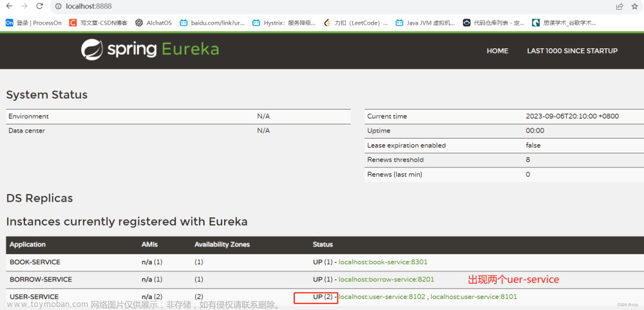Select the Uptime value 00:00
The image size is (644, 310).
(535, 131)
